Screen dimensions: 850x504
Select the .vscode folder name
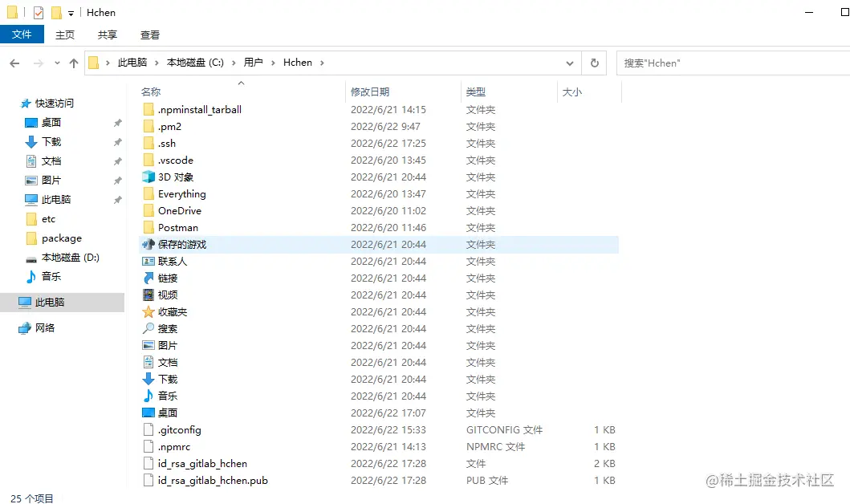click(x=176, y=160)
